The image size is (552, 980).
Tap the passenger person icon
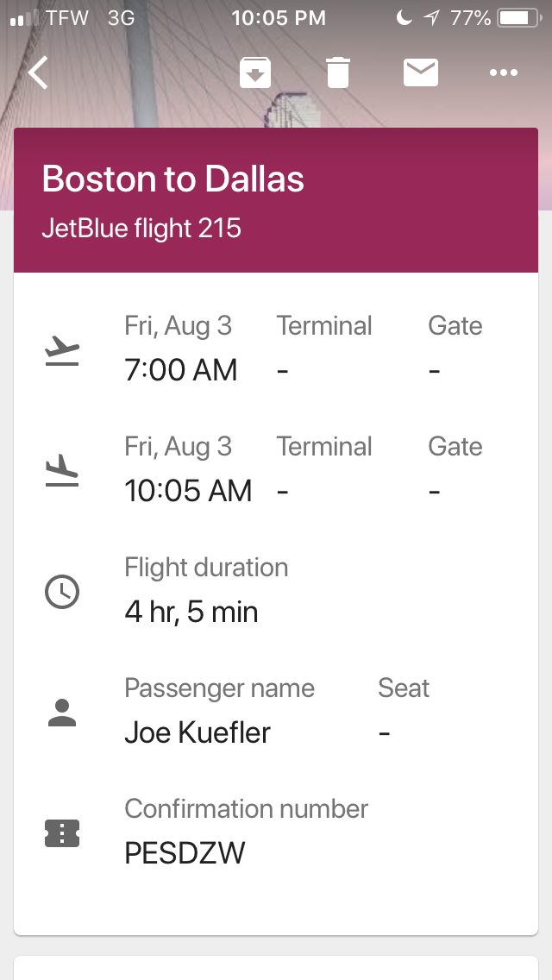[62, 713]
